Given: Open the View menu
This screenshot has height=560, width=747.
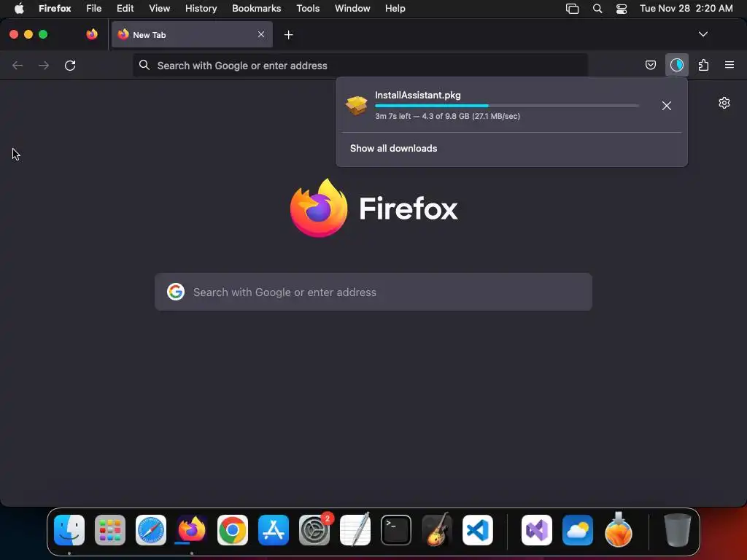Looking at the screenshot, I should click(159, 9).
